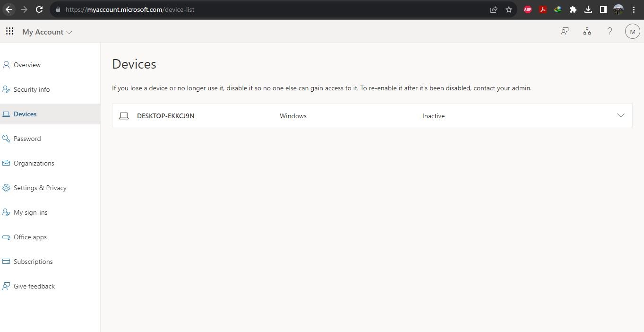Click the Overview person icon
Screen dimensions: 644x332
coord(6,65)
